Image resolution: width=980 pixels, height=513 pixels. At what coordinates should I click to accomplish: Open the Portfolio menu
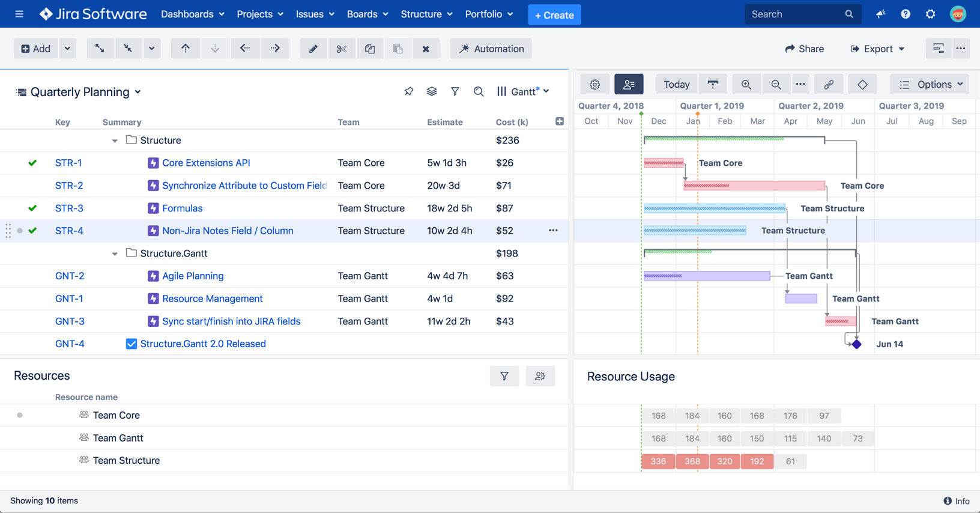[x=489, y=14]
